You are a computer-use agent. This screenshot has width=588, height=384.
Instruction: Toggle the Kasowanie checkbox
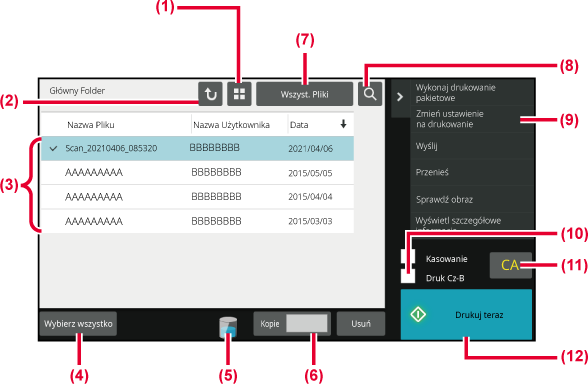[x=408, y=258]
